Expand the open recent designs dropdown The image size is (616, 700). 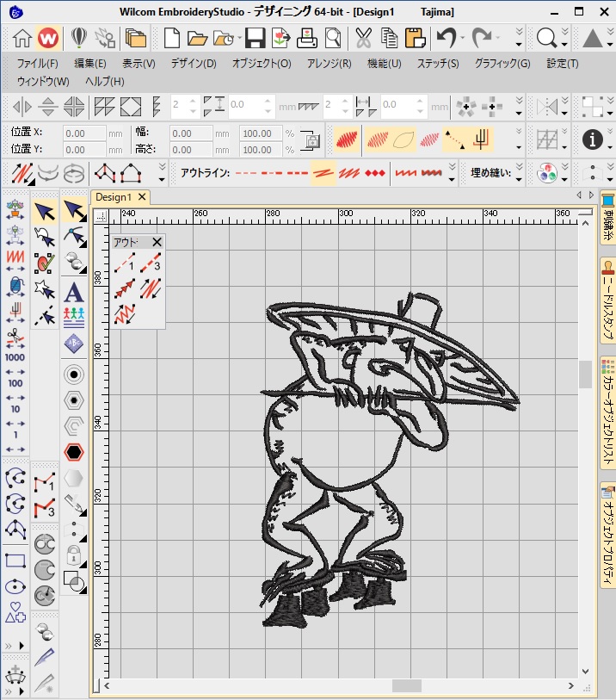click(x=239, y=39)
